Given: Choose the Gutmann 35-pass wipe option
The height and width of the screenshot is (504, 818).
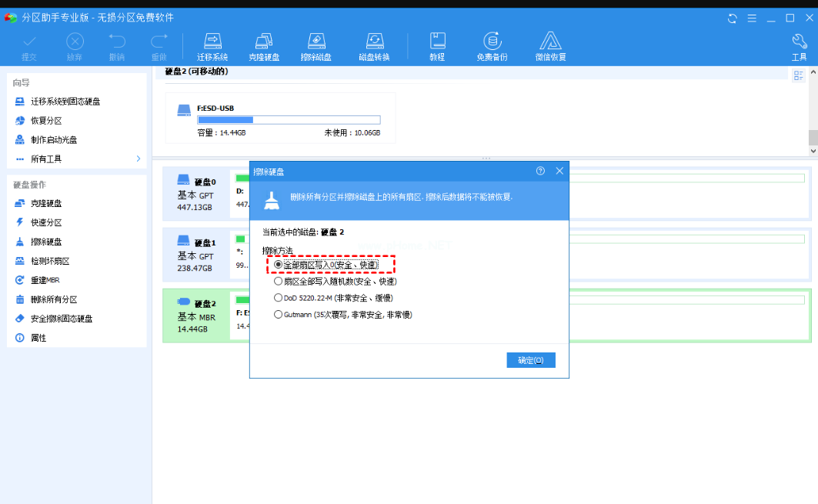Looking at the screenshot, I should point(279,315).
